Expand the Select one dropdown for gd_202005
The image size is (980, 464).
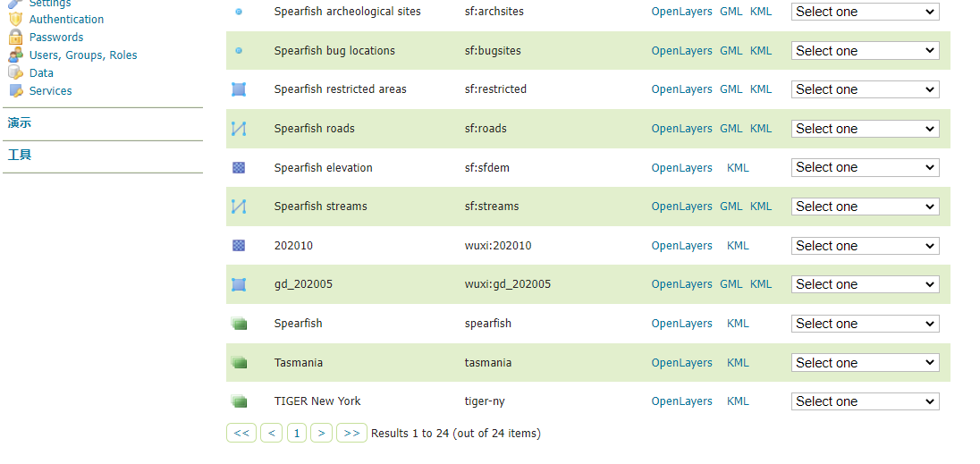click(865, 284)
